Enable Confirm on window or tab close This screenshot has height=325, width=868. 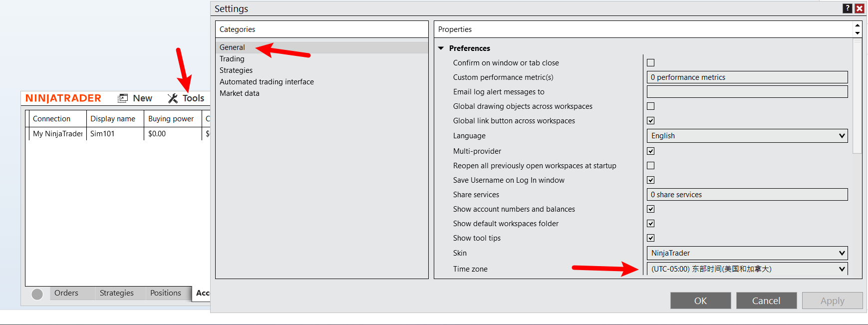point(650,63)
